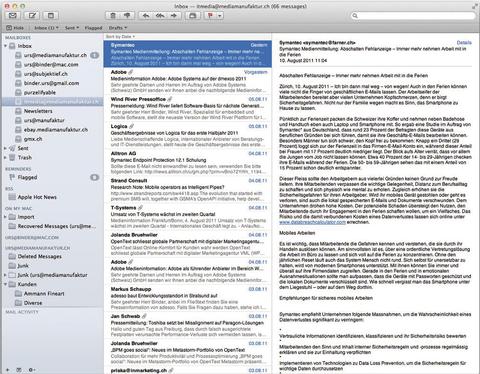Select the urs@binder@mac.com inbox
480x374 pixels.
[51, 64]
